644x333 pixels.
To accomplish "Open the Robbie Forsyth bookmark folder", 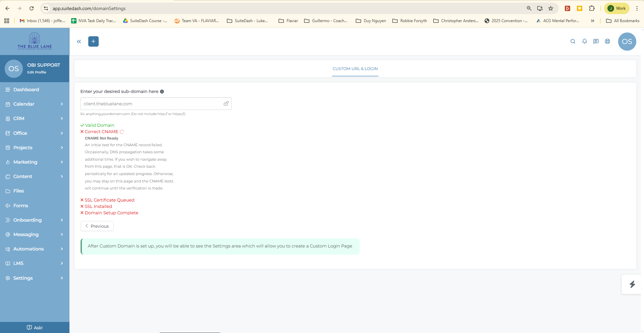I will (x=410, y=21).
